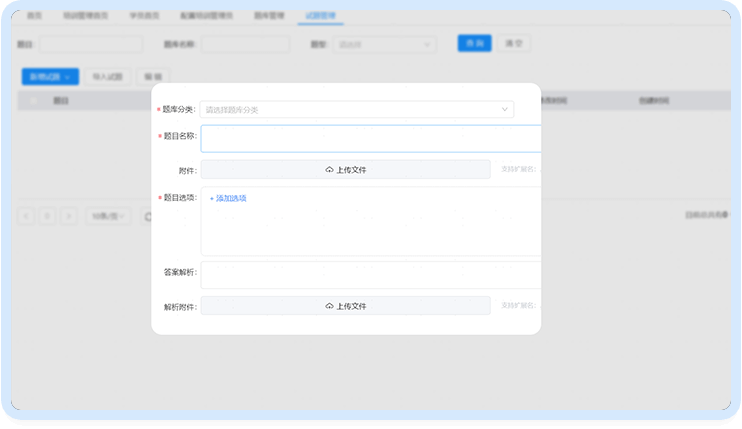Click the cloud upload icon beside 附件

point(329,170)
